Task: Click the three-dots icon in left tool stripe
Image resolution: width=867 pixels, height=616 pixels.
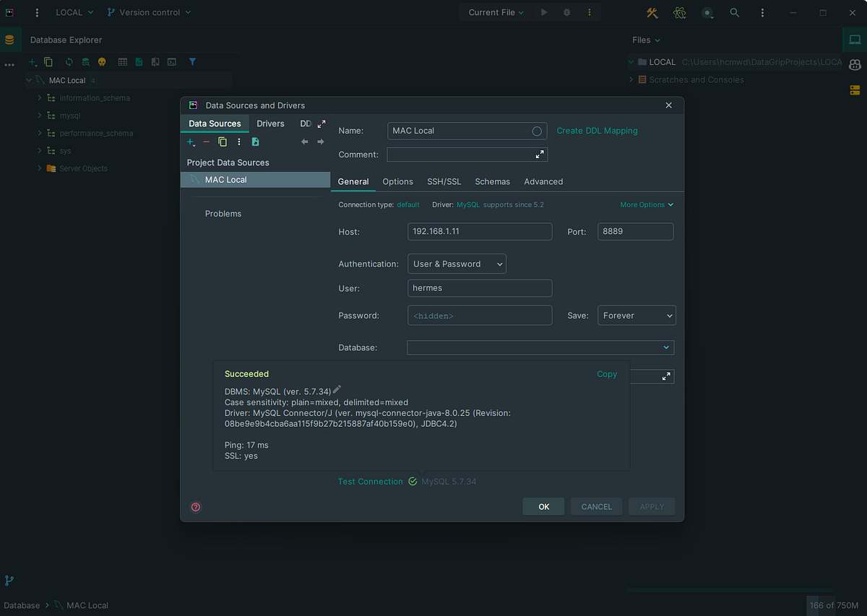Action: tap(9, 65)
